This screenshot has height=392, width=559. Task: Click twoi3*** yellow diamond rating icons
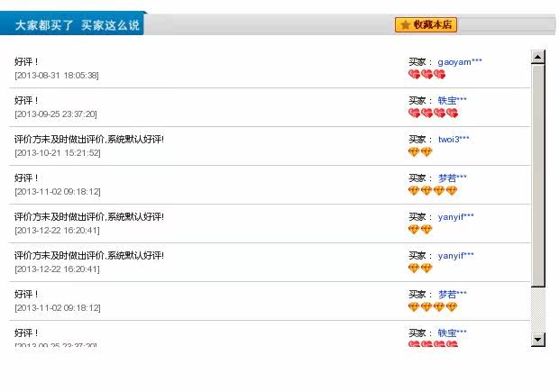pos(420,152)
